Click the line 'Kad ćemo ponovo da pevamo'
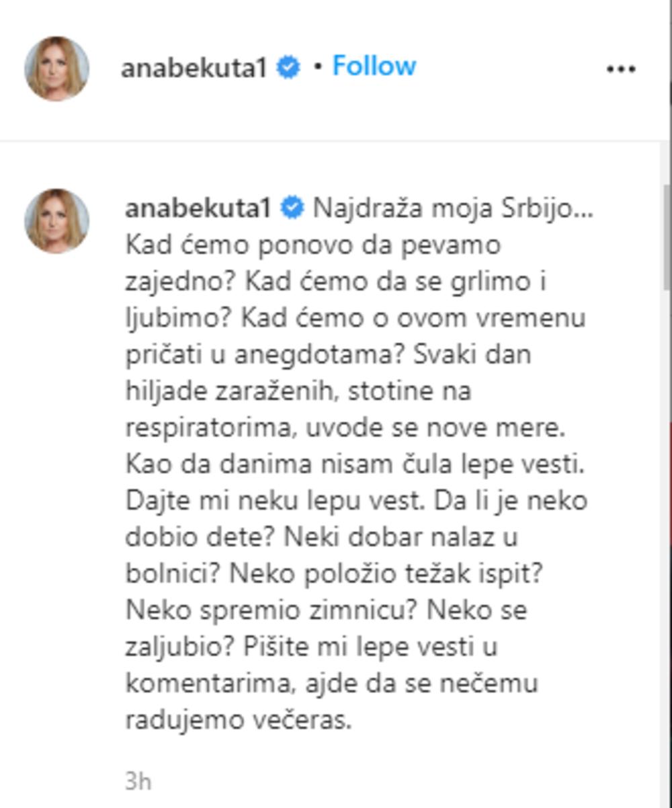 pos(313,245)
